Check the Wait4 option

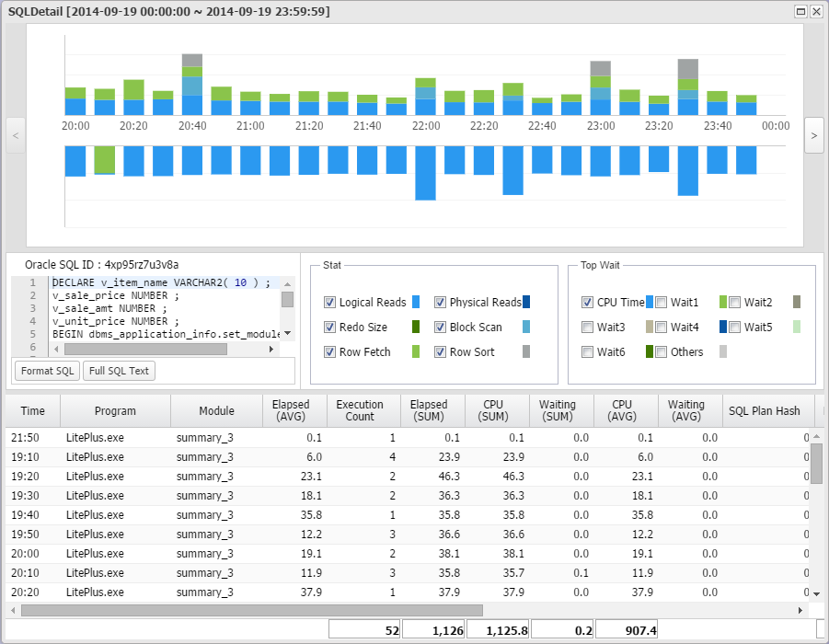point(661,327)
